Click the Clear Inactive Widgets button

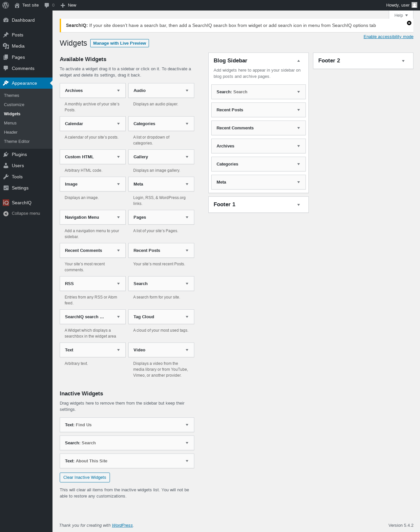85,477
